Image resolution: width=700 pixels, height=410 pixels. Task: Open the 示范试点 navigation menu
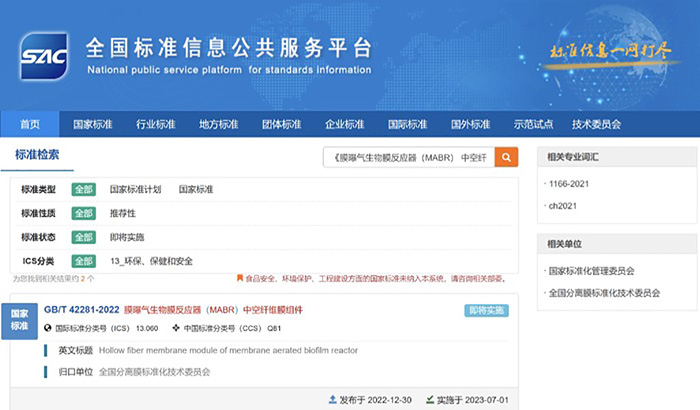click(533, 124)
